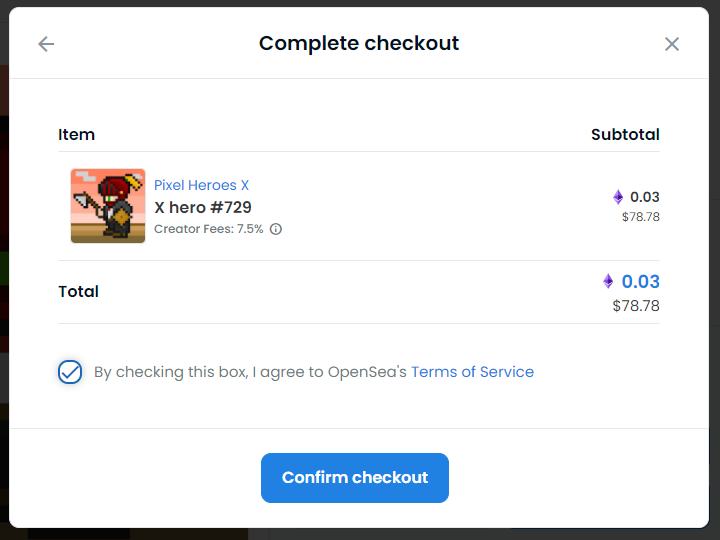The height and width of the screenshot is (540, 720).
Task: Close the Complete checkout dialog
Action: tap(672, 44)
